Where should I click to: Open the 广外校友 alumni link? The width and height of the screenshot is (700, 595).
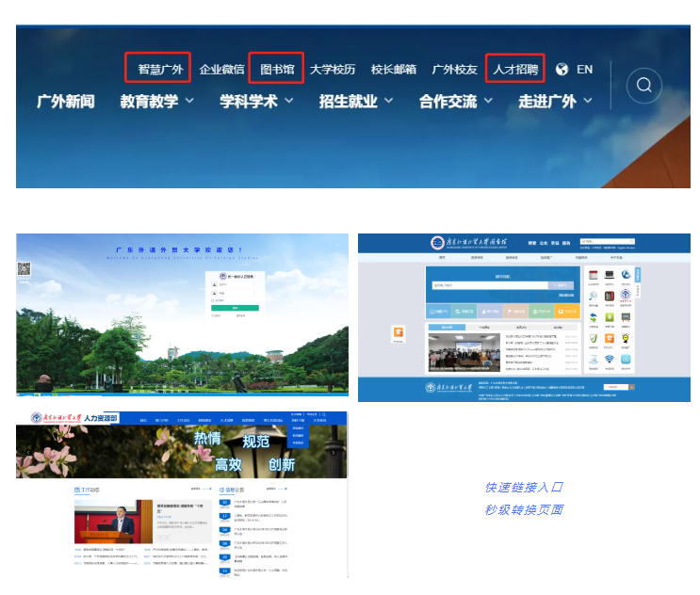click(455, 69)
